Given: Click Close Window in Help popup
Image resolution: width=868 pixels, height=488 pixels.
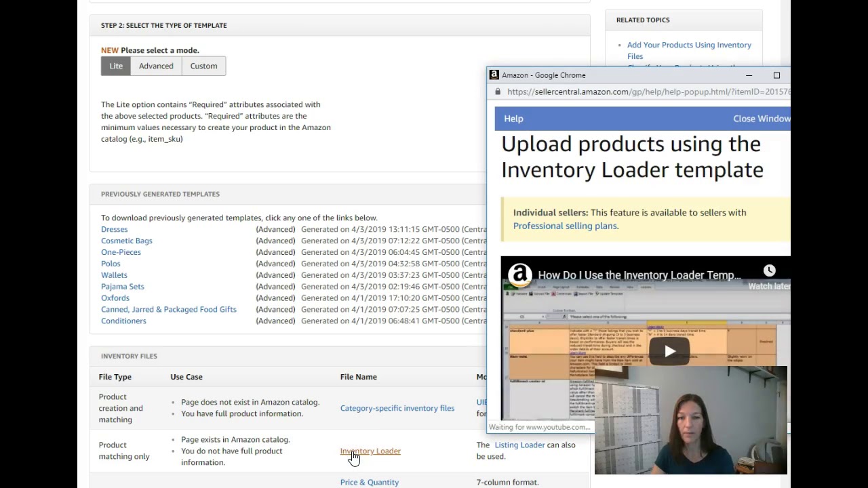Looking at the screenshot, I should pyautogui.click(x=762, y=119).
